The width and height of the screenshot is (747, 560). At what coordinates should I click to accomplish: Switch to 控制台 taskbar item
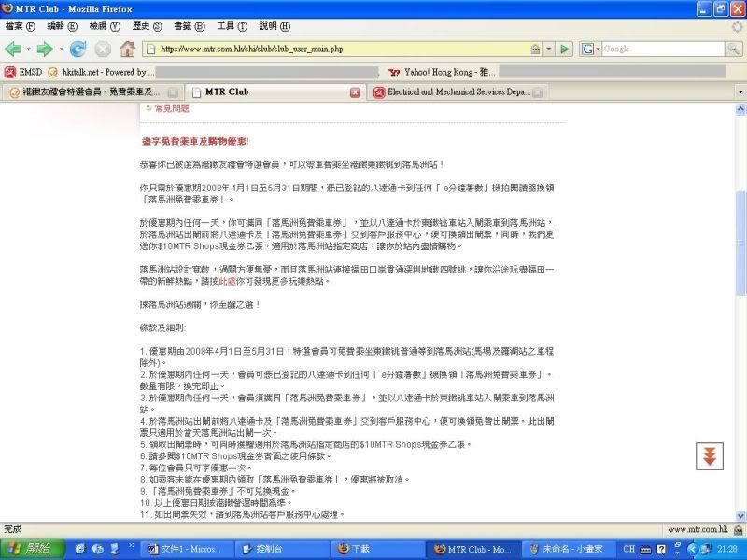283,549
